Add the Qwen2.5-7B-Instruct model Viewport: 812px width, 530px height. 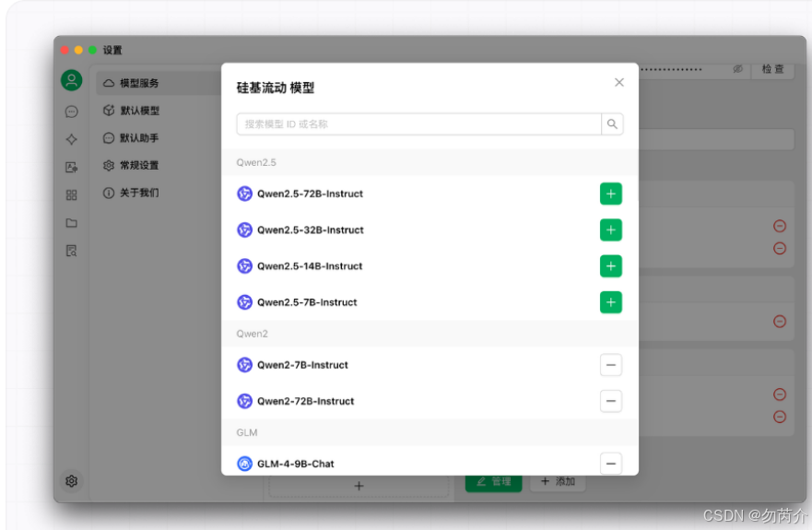point(610,302)
